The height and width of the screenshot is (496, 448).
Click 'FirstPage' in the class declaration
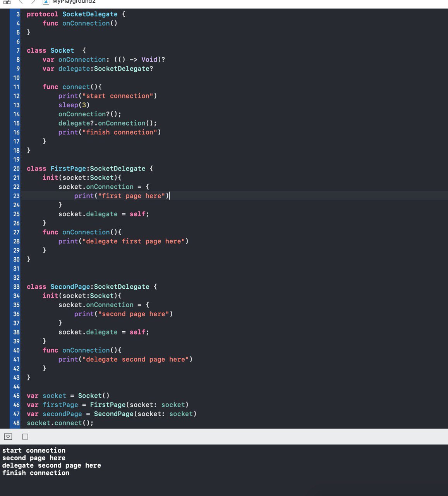pyautogui.click(x=68, y=169)
